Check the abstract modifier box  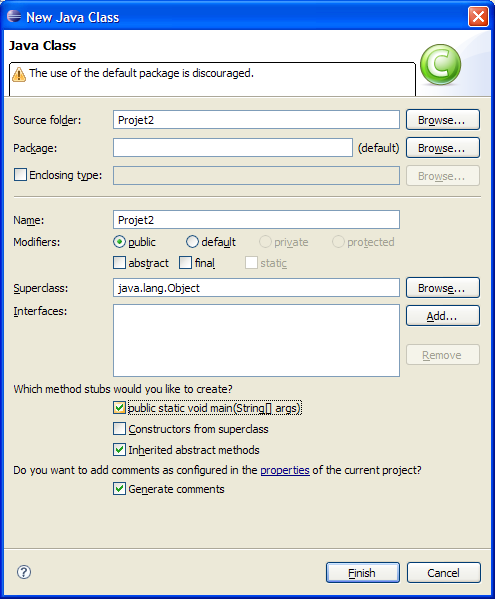(x=119, y=263)
